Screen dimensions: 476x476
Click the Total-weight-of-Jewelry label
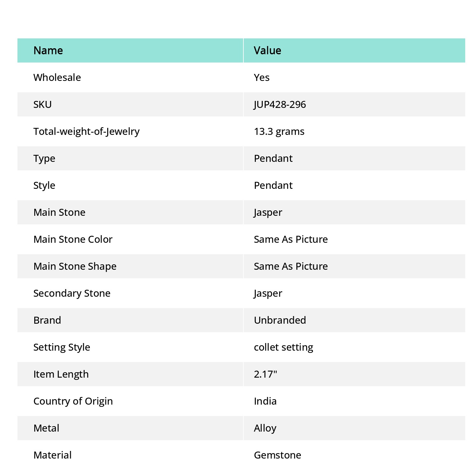click(x=86, y=131)
